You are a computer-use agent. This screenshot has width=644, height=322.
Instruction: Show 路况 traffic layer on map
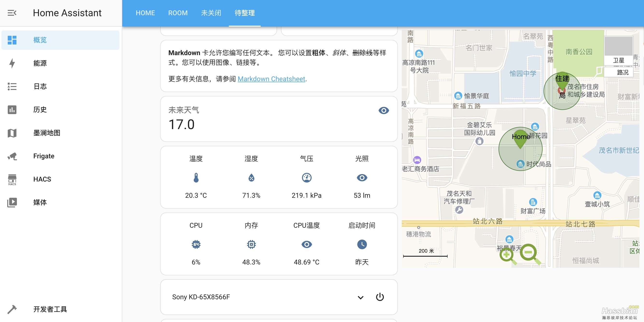coord(618,73)
